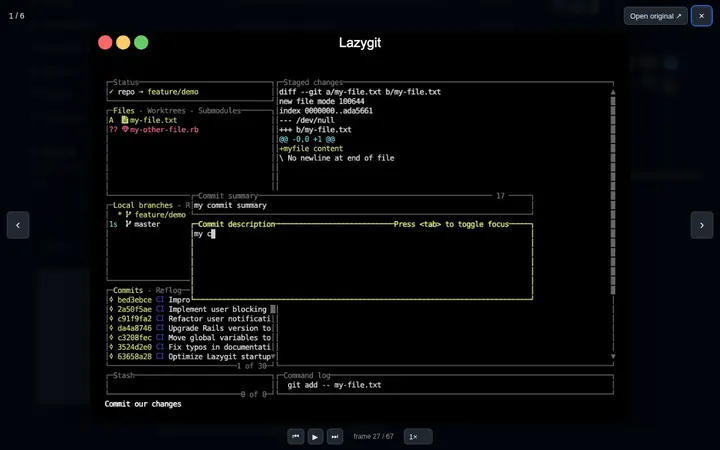Click the 'new file mode 100644' line
The height and width of the screenshot is (450, 720).
[321, 101]
